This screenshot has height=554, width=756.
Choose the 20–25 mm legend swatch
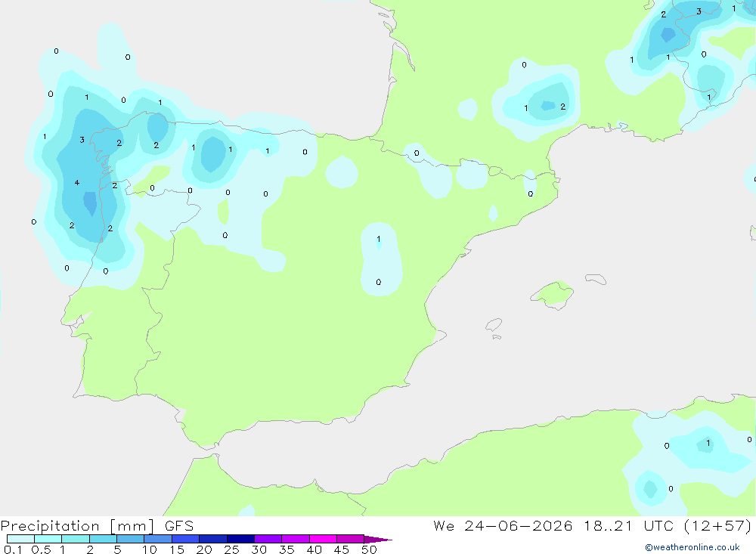pos(213,539)
